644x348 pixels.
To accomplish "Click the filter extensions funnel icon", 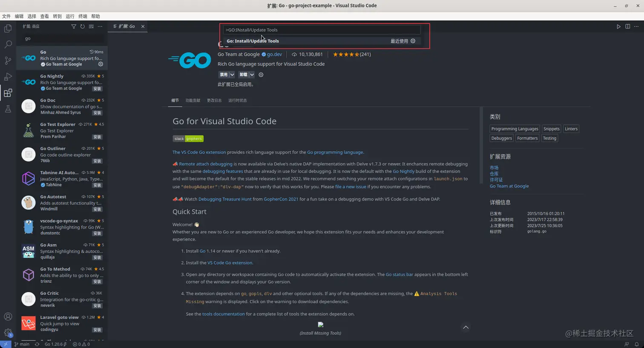I will pyautogui.click(x=74, y=26).
